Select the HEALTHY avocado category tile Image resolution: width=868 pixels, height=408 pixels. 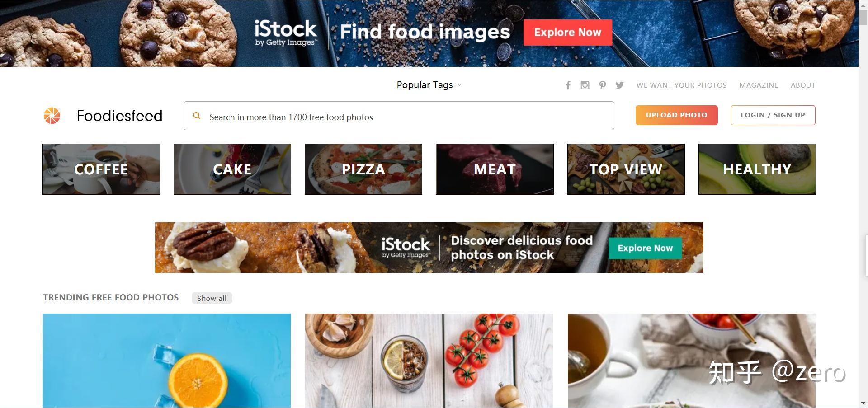tap(757, 169)
